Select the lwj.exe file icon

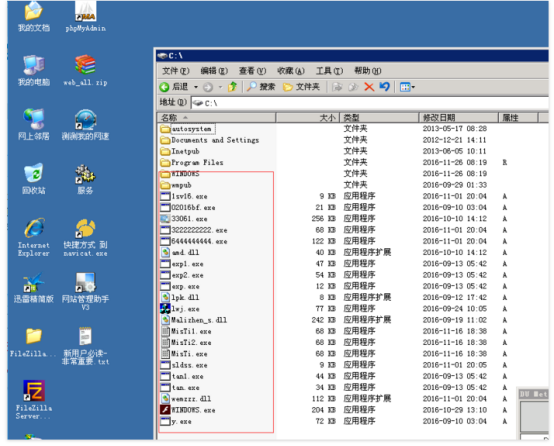(x=180, y=309)
